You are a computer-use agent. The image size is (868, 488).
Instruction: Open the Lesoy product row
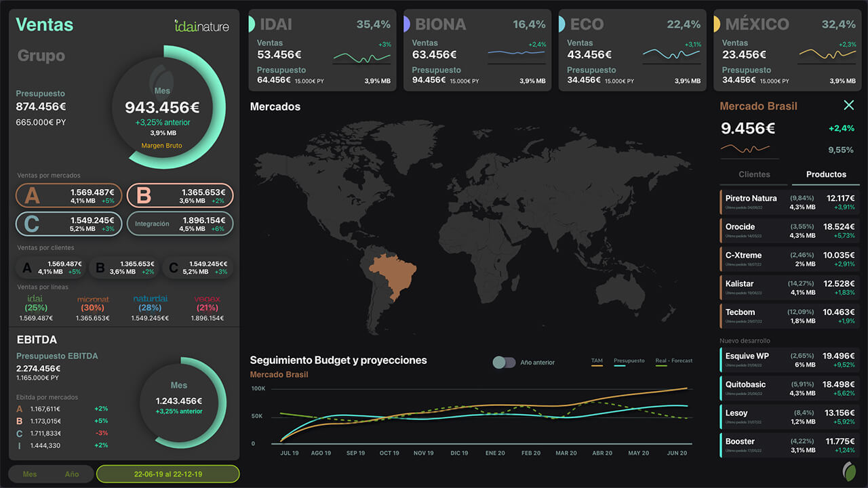[x=789, y=416]
